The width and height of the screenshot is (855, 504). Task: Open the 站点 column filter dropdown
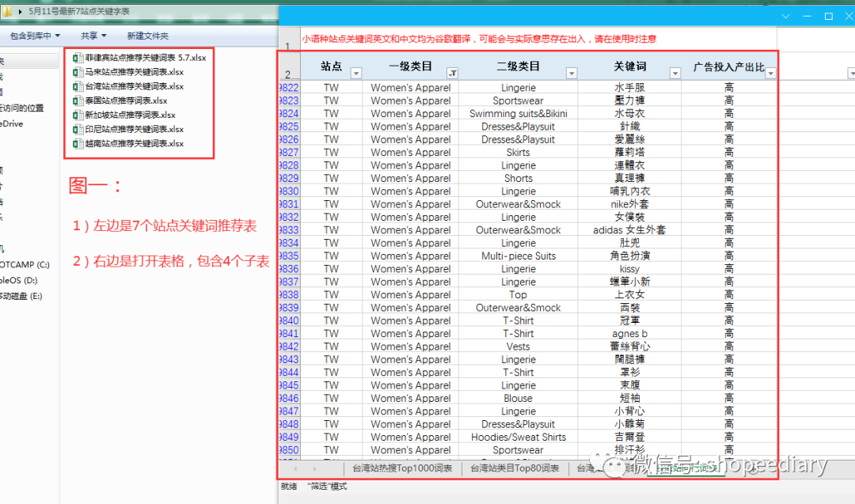point(356,73)
